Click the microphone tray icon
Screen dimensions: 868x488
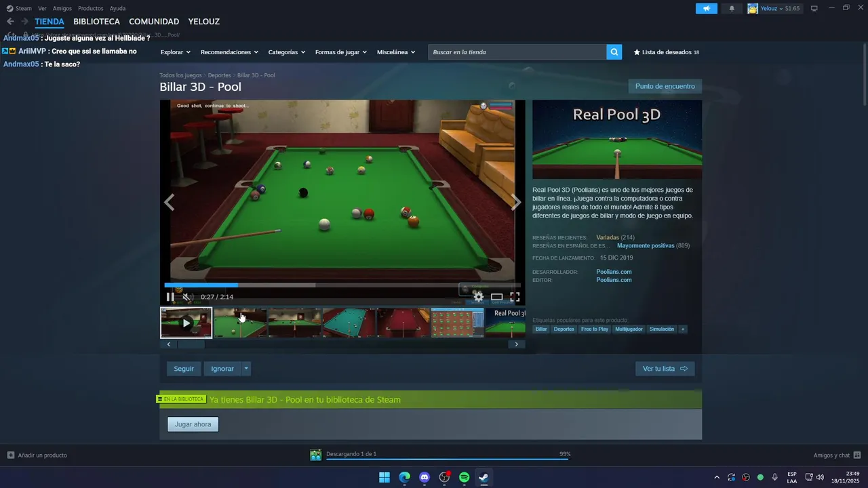pos(774,477)
